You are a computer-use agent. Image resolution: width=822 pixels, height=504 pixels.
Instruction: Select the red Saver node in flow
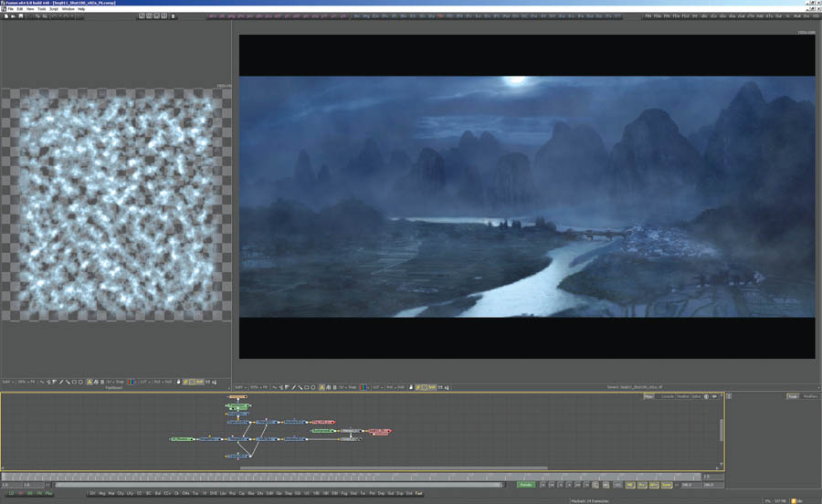[377, 431]
